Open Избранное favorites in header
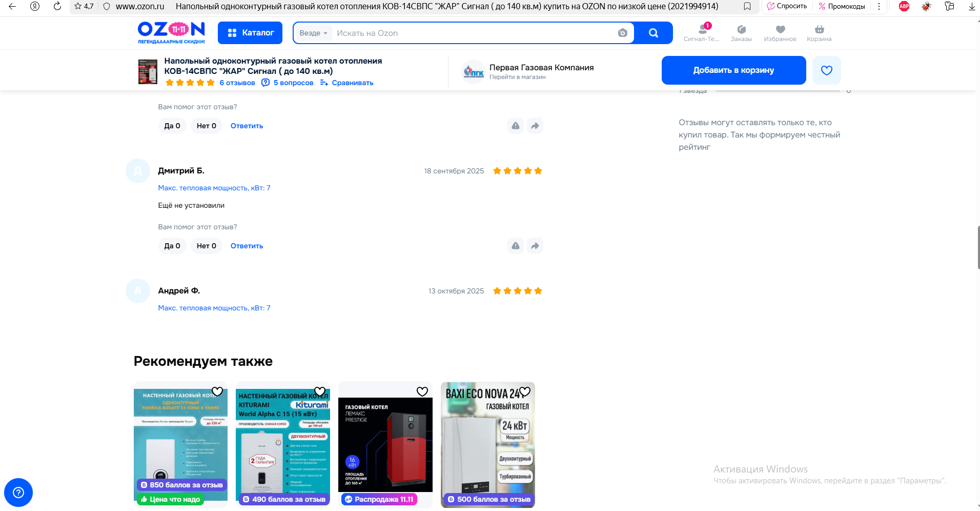The image size is (980, 511). pyautogui.click(x=780, y=33)
